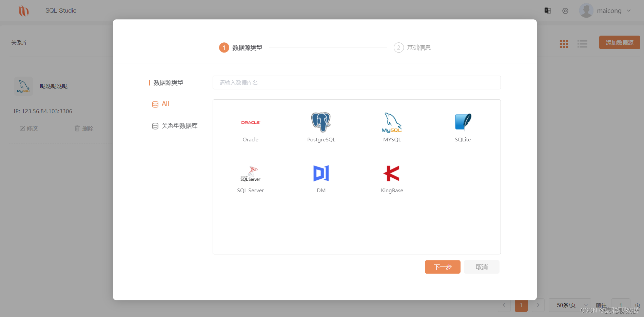
Task: Open the 50条/页 page size dropdown
Action: 570,305
